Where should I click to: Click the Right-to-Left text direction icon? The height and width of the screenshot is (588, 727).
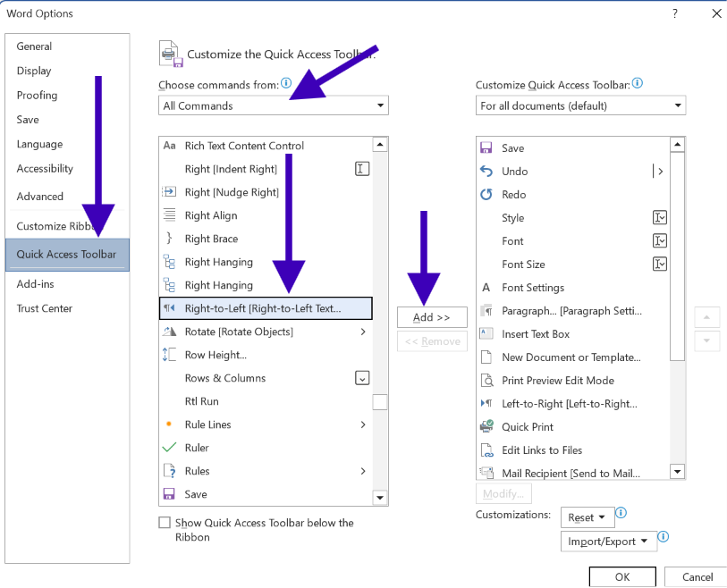(169, 307)
